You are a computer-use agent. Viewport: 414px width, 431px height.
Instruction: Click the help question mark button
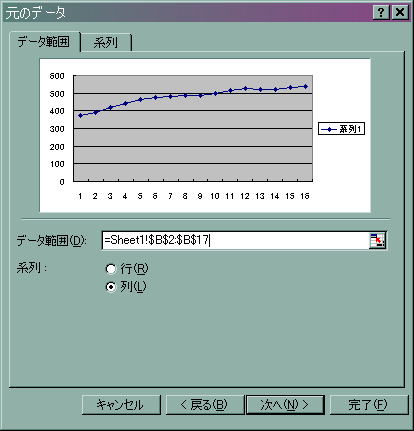(382, 13)
